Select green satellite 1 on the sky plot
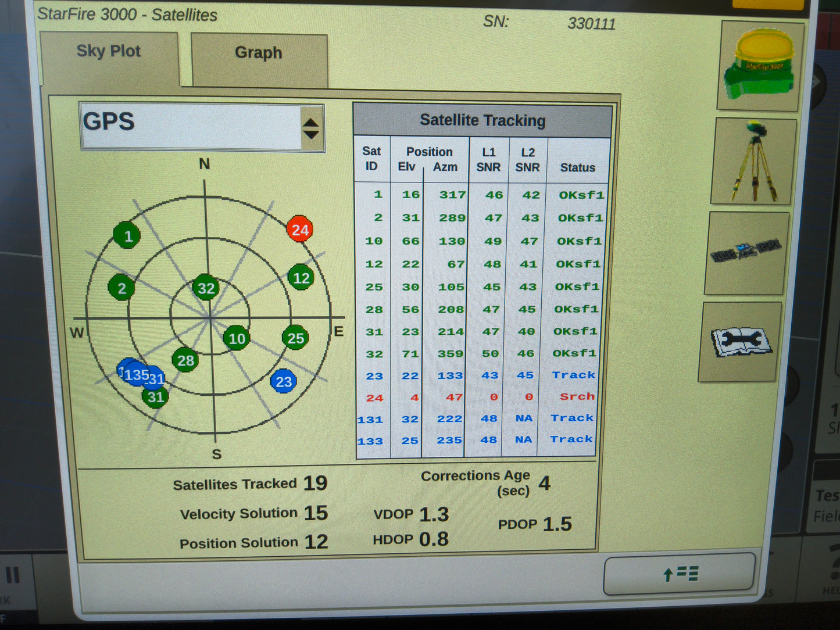Viewport: 840px width, 630px height. pyautogui.click(x=126, y=236)
